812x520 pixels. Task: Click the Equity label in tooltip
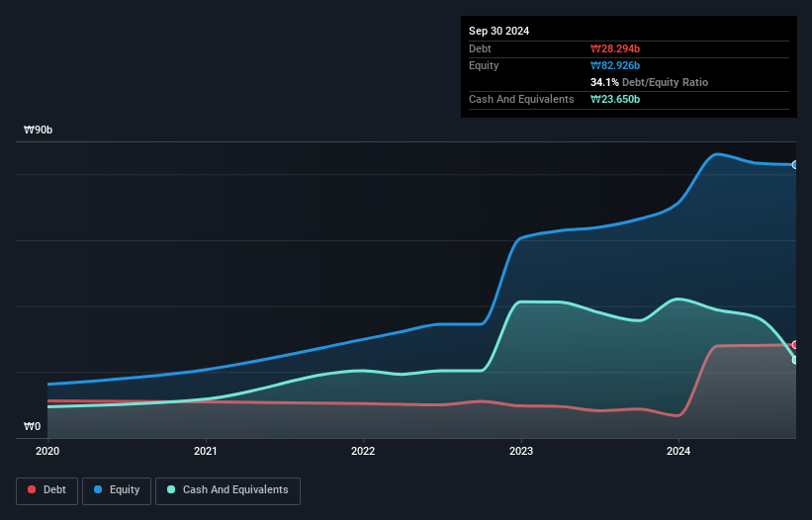484,65
